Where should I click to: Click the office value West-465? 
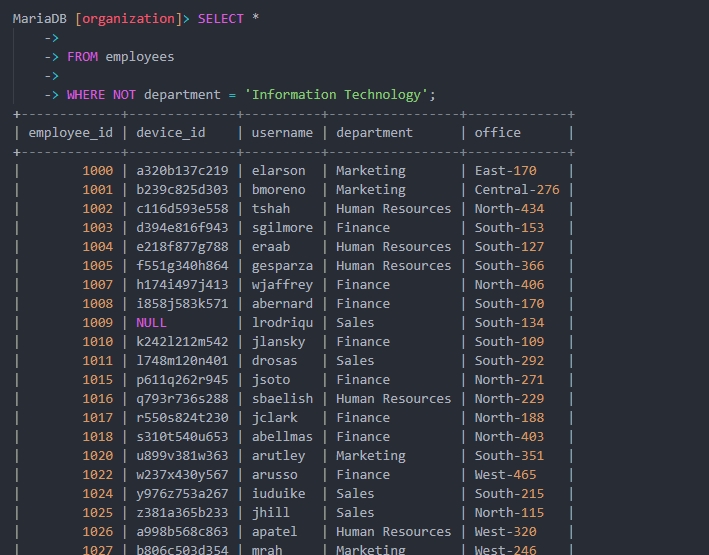(x=505, y=475)
